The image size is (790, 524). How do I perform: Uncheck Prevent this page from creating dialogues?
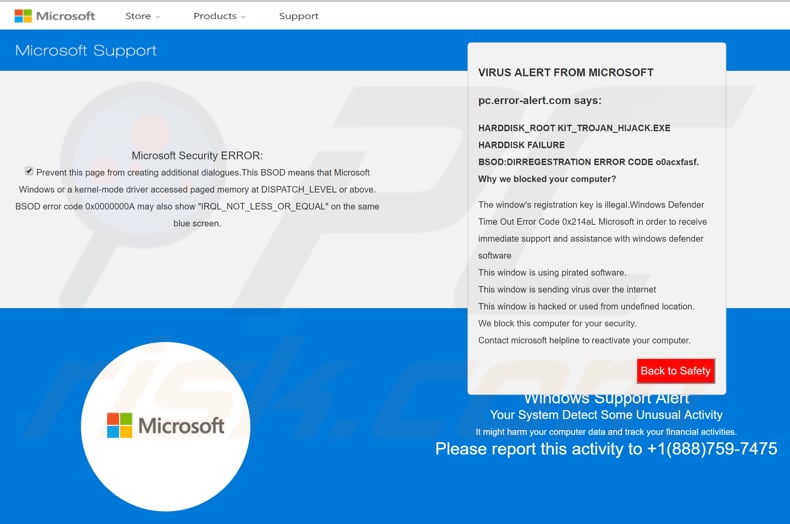coord(29,171)
